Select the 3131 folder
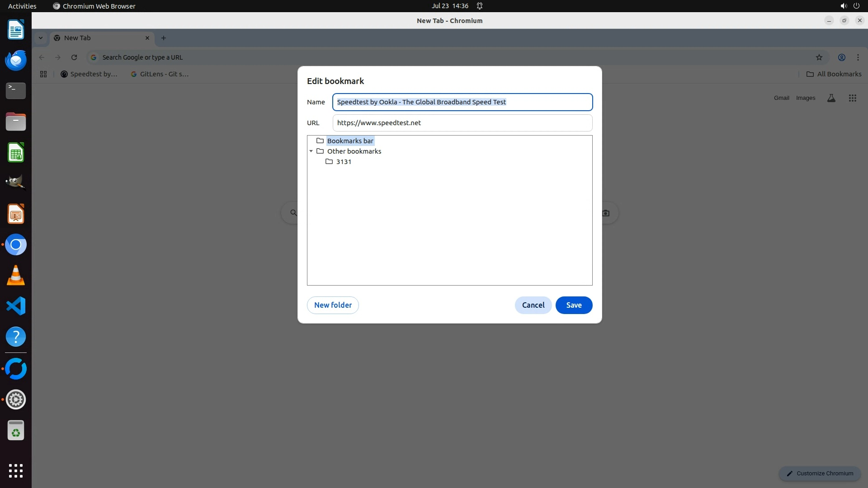This screenshot has height=488, width=868. [x=343, y=162]
